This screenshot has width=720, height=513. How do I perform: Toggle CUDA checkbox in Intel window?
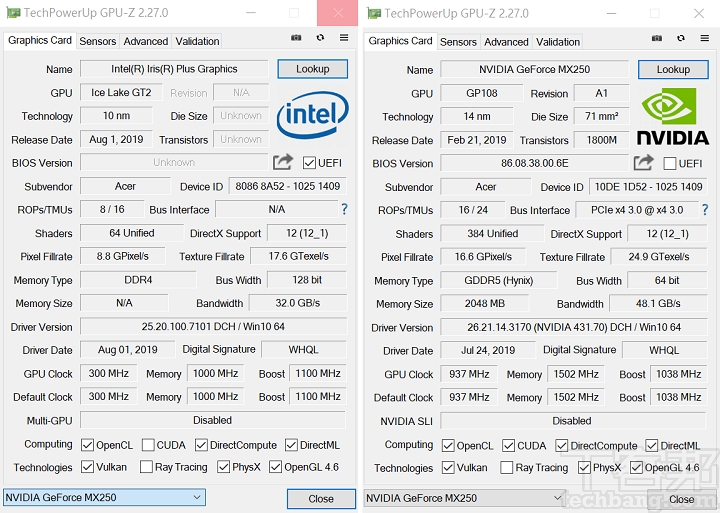tap(148, 445)
